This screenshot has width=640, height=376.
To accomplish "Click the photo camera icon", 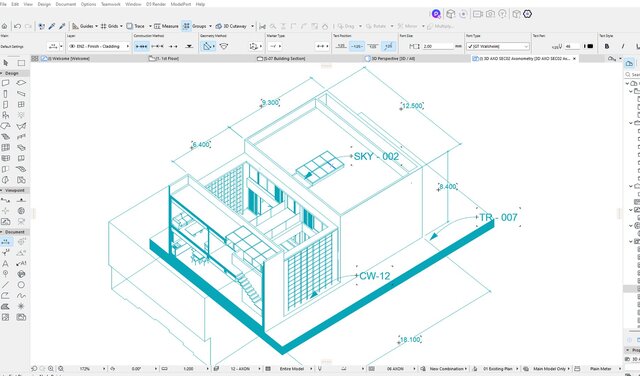I will pyautogui.click(x=490, y=14).
